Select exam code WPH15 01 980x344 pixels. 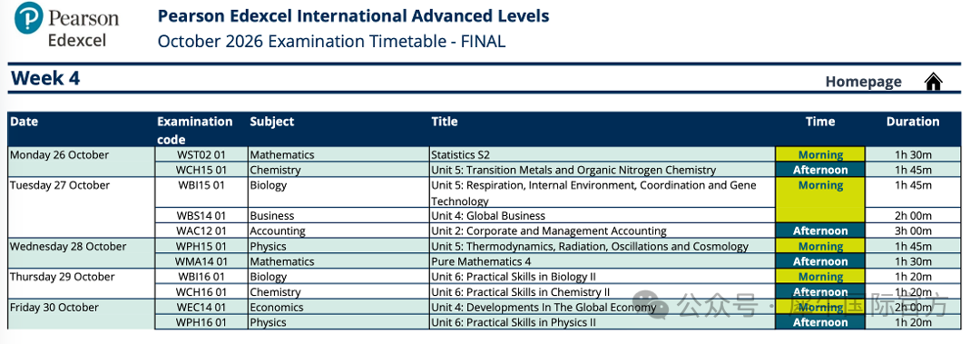(x=201, y=247)
